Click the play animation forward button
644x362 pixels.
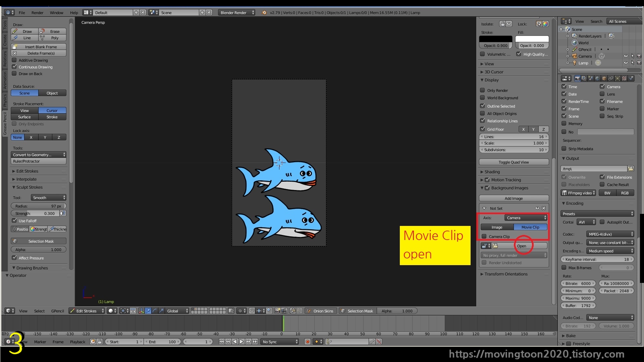pyautogui.click(x=241, y=342)
